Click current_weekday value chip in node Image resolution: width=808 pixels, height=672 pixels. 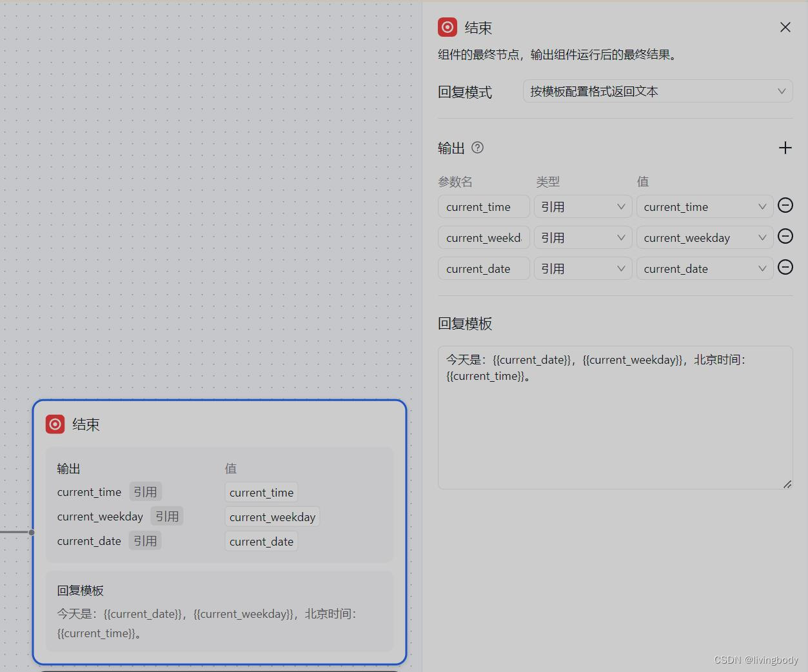point(272,517)
